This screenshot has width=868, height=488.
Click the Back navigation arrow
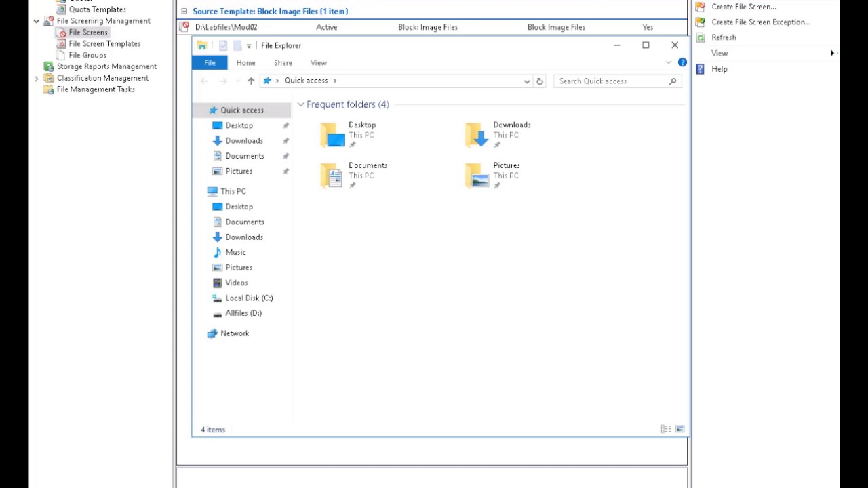[204, 81]
